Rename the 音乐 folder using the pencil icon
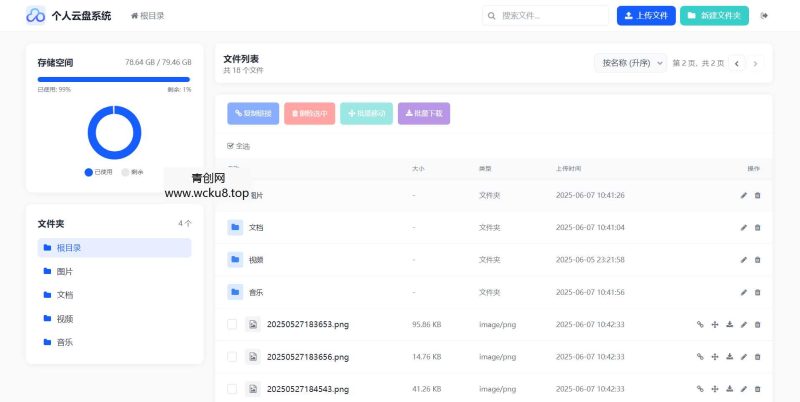The width and height of the screenshot is (800, 402). (x=744, y=292)
